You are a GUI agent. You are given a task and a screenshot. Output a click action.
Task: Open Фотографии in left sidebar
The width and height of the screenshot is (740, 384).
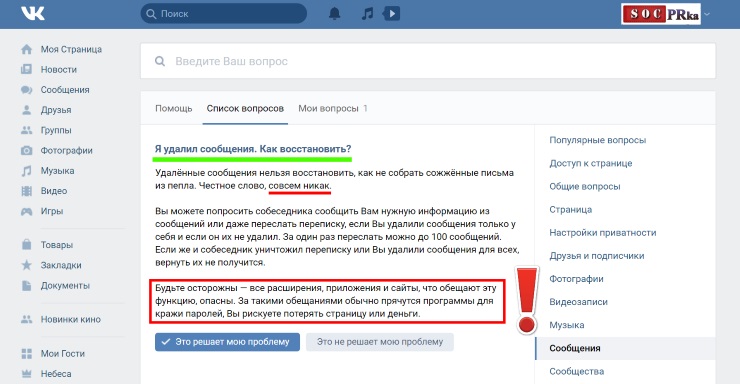(67, 150)
